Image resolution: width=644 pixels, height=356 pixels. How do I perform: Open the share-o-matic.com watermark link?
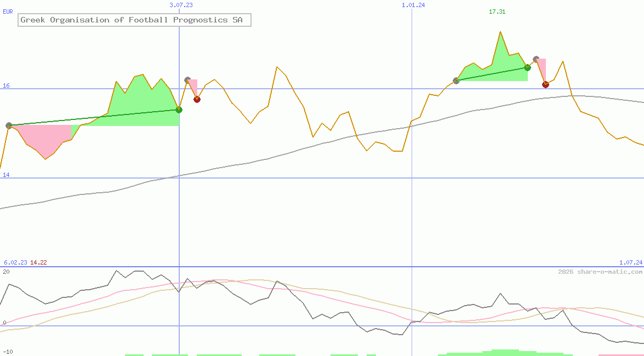(600, 272)
